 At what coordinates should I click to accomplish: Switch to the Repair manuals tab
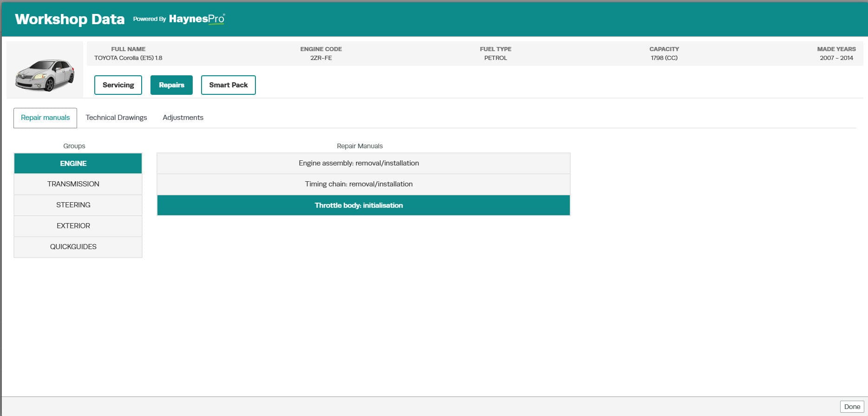pyautogui.click(x=45, y=118)
